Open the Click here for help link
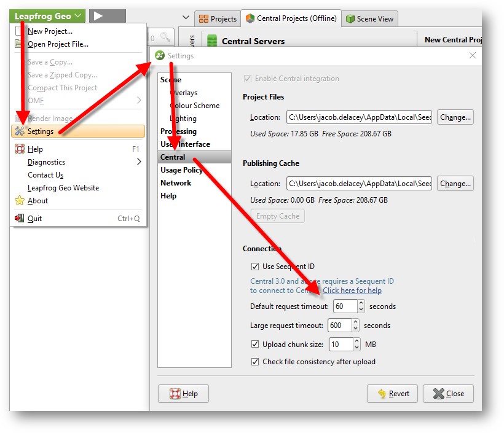This screenshot has width=504, height=433. 352,291
